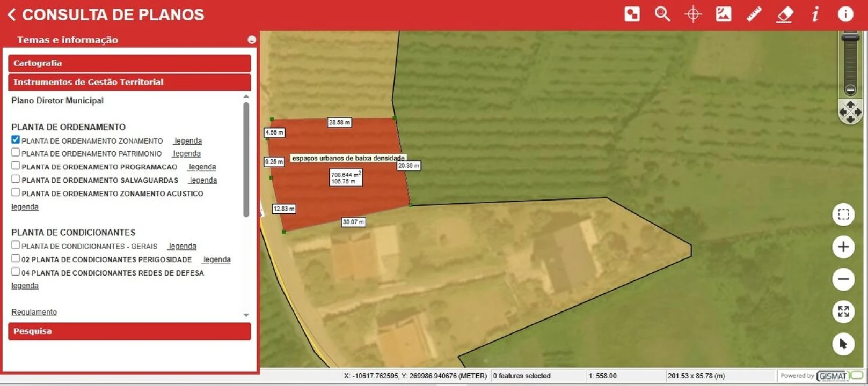
Task: Expand the Pesquisa section
Action: (129, 331)
